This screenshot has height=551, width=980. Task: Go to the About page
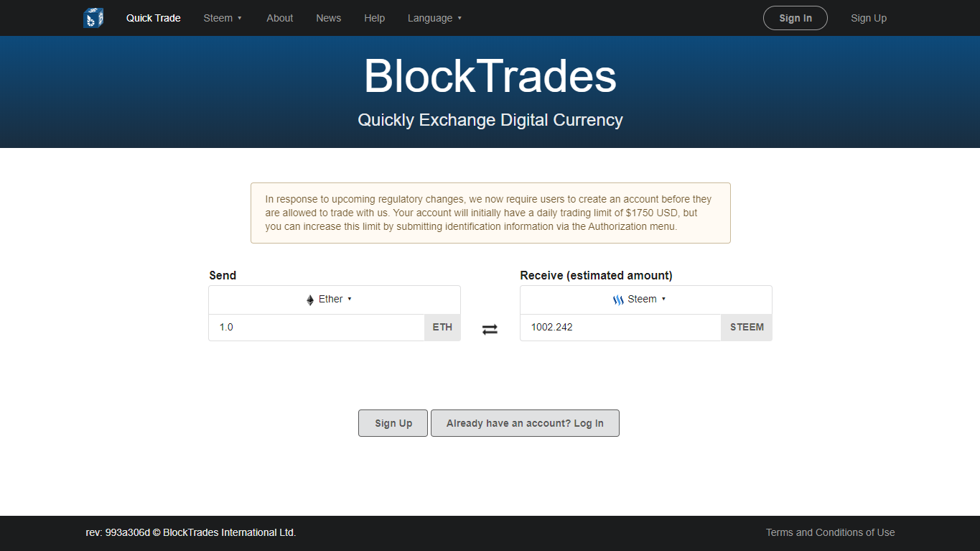tap(280, 18)
